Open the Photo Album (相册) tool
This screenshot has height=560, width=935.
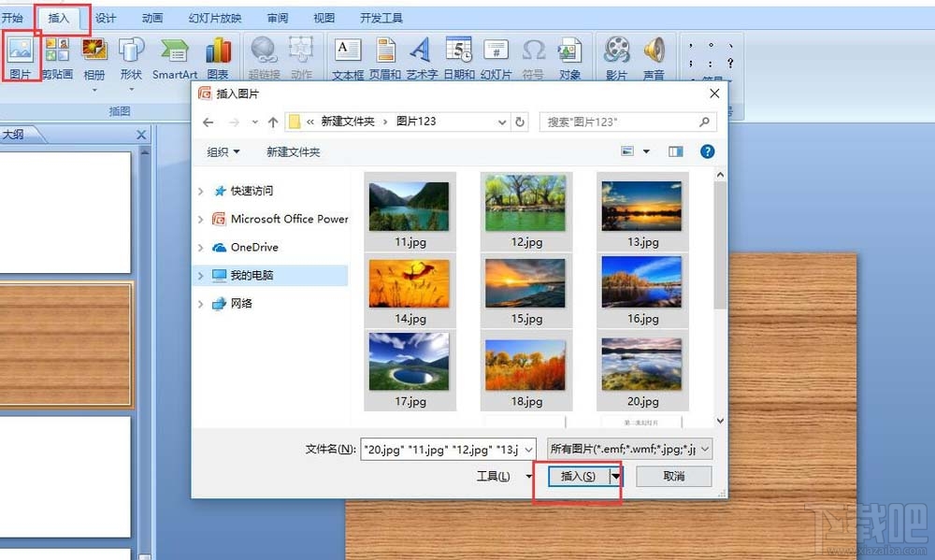click(93, 58)
